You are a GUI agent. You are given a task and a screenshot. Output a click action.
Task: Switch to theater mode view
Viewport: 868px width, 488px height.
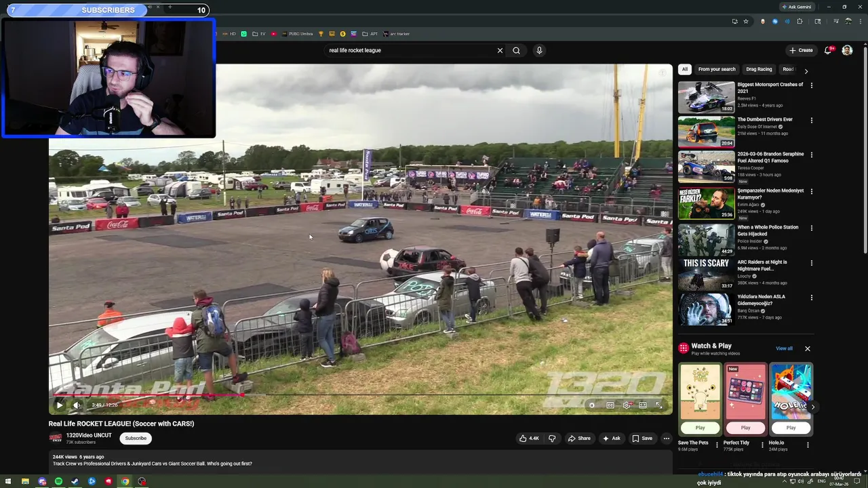[x=643, y=405]
